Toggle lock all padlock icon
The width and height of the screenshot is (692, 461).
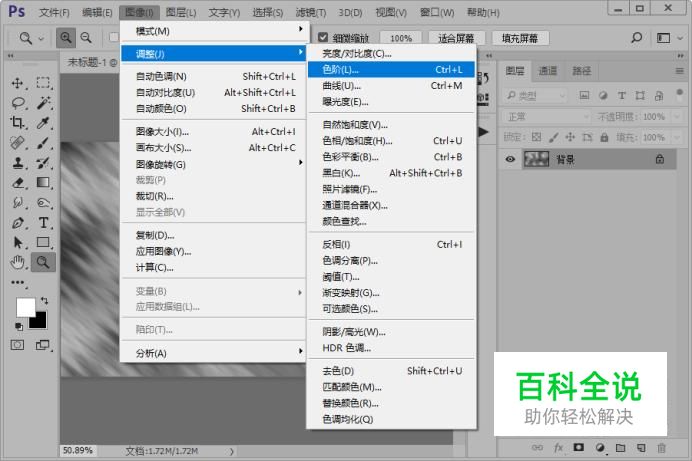[x=604, y=137]
